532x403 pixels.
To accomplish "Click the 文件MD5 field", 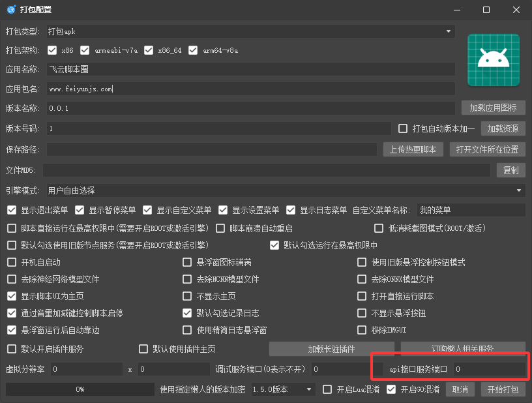I will click(x=267, y=170).
